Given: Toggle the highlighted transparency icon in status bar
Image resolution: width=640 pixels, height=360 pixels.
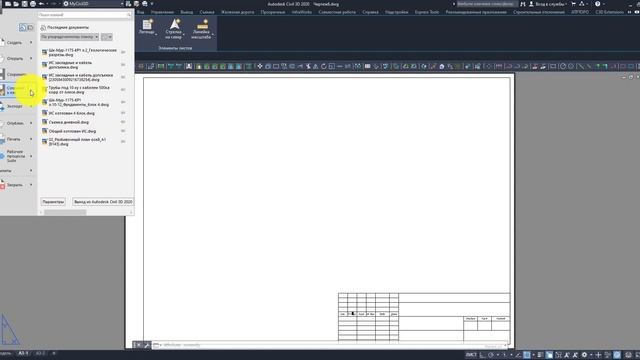Looking at the screenshot, I should [x=549, y=355].
